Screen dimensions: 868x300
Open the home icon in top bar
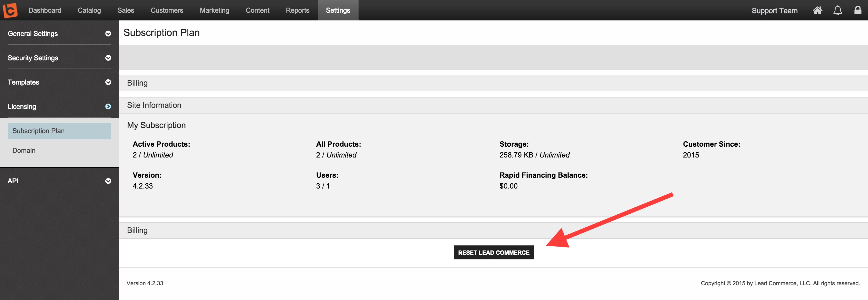[x=817, y=10]
